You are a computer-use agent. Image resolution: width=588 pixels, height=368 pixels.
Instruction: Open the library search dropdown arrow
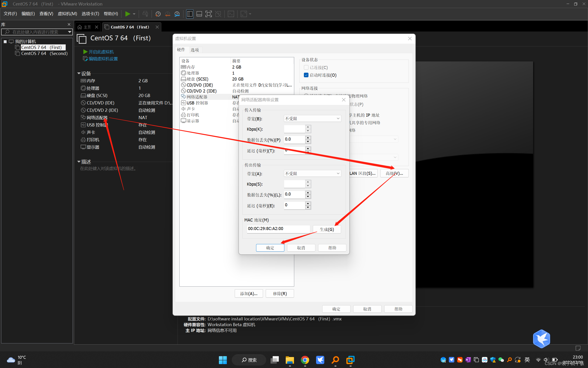point(70,32)
